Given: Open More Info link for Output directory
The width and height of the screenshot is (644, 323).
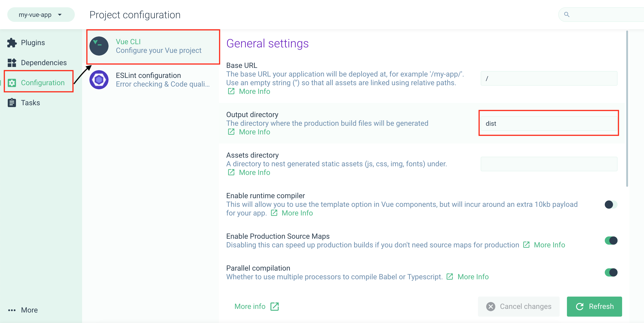Looking at the screenshot, I should (x=254, y=132).
